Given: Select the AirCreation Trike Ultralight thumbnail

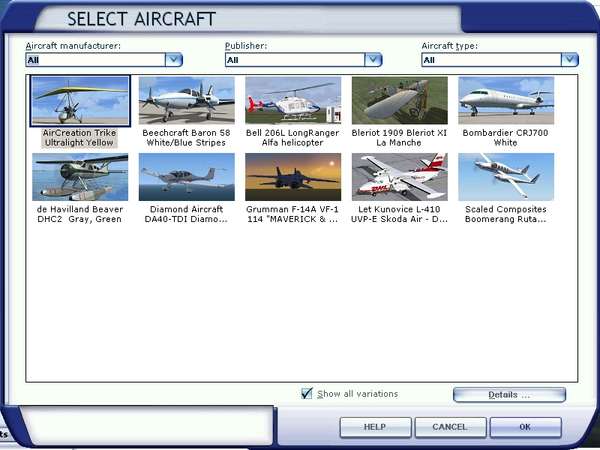Looking at the screenshot, I should click(80, 101).
